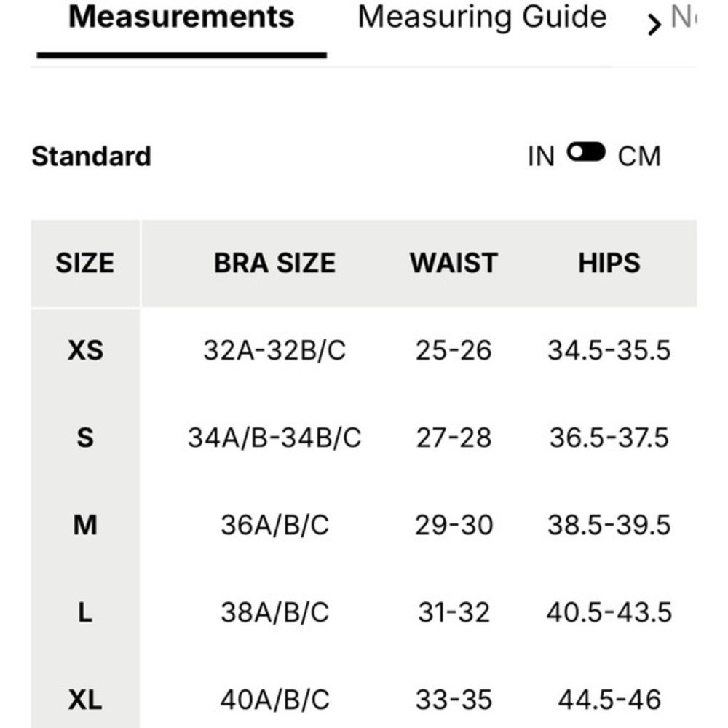Viewport: 728px width, 728px height.
Task: Select the M size row label
Action: click(85, 525)
